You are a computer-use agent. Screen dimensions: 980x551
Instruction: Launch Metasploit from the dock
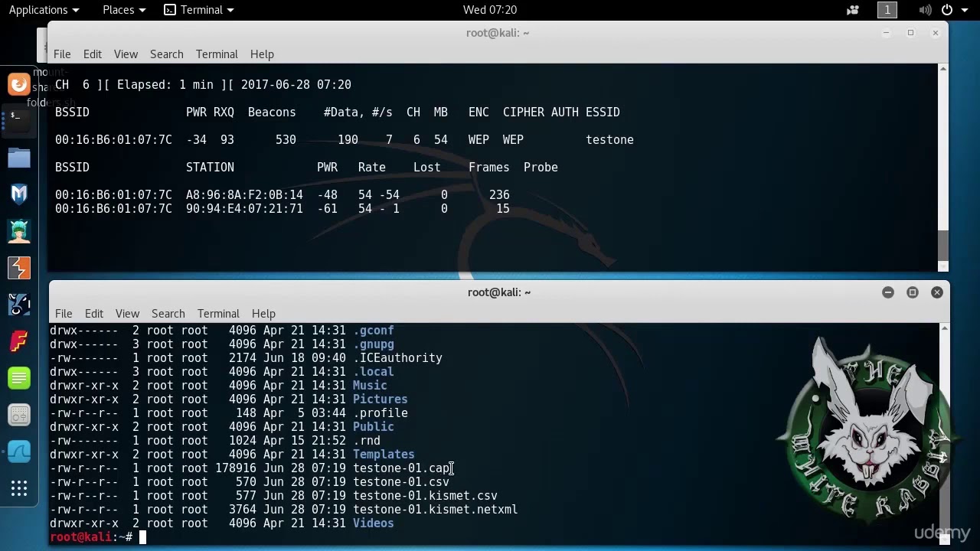coord(19,194)
